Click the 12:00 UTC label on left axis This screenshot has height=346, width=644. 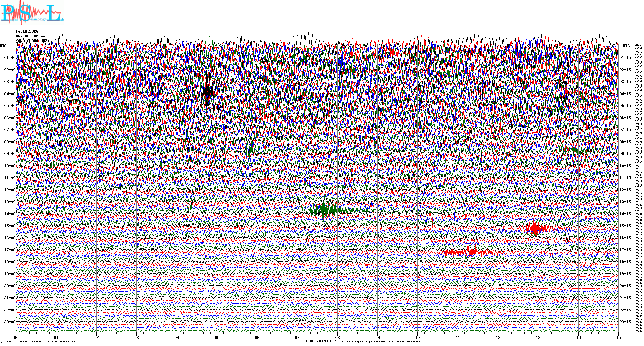point(10,190)
